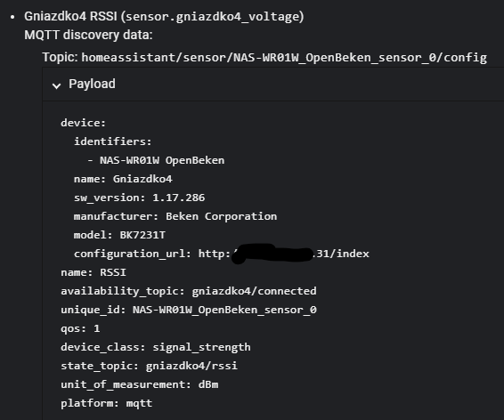Select the NAS-WR01W OpenBeken identifier entry
The image size is (504, 420).
162,160
